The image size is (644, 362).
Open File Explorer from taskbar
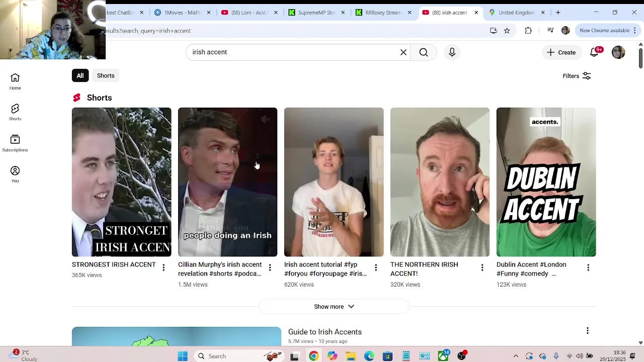click(x=351, y=356)
